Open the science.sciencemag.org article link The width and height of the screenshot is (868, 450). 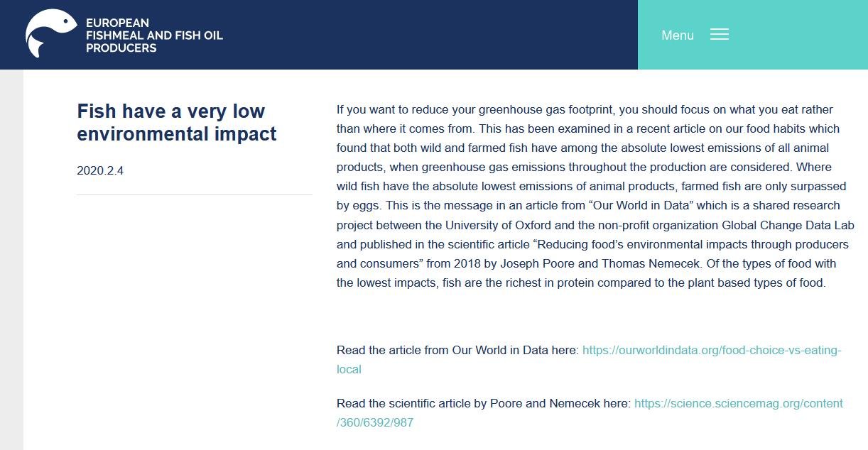tap(739, 403)
